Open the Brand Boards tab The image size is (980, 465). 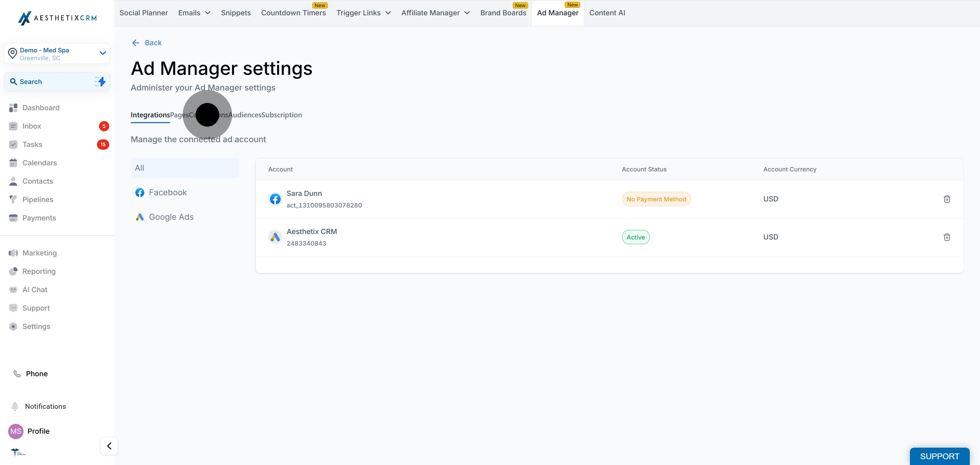tap(503, 13)
